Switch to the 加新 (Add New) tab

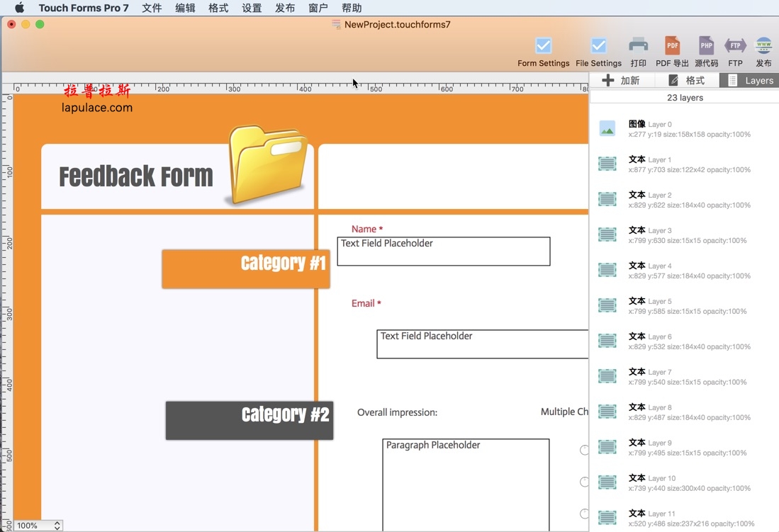click(621, 81)
